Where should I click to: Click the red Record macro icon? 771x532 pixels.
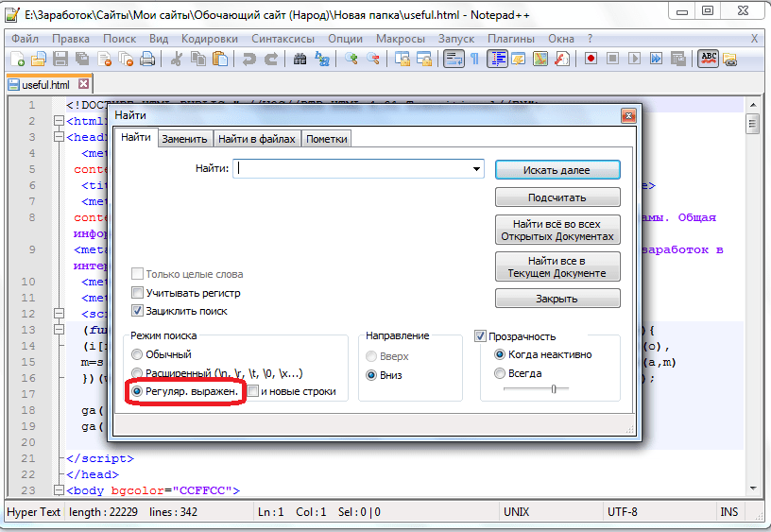pos(591,59)
